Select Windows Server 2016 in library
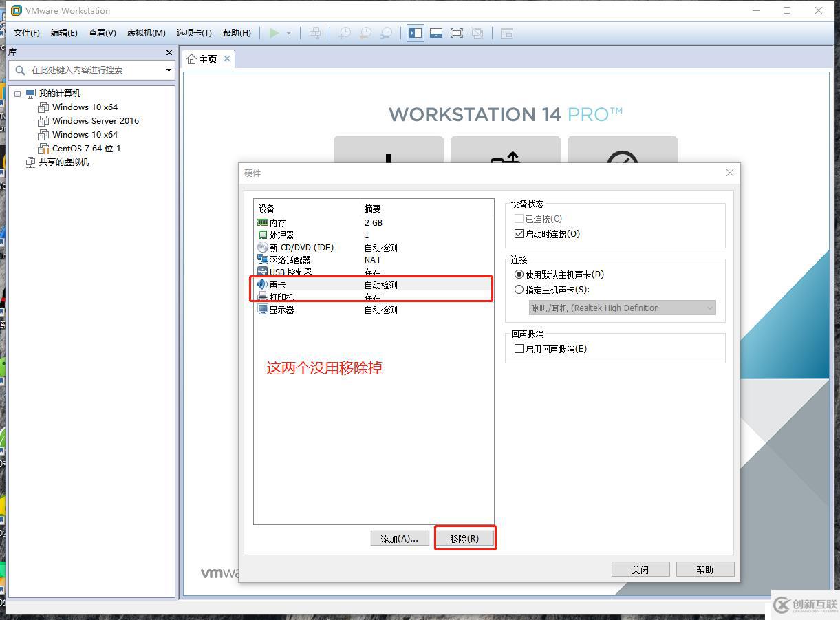This screenshot has width=840, height=620. [96, 121]
